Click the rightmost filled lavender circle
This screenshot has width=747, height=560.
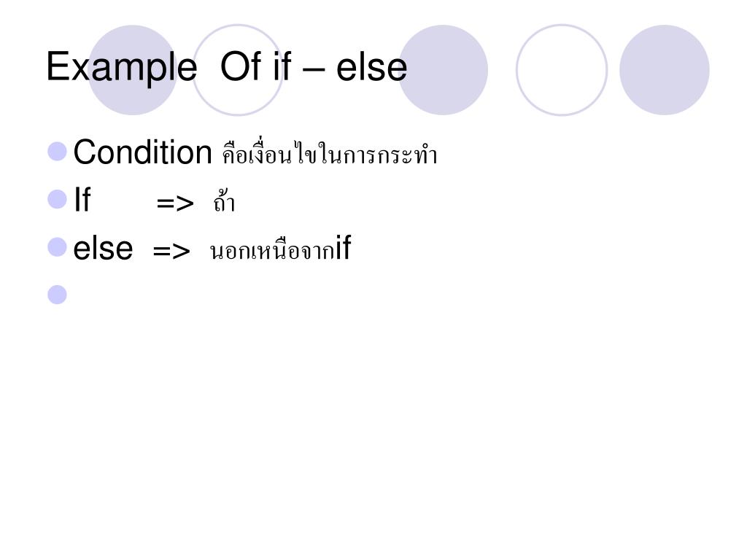pos(665,70)
